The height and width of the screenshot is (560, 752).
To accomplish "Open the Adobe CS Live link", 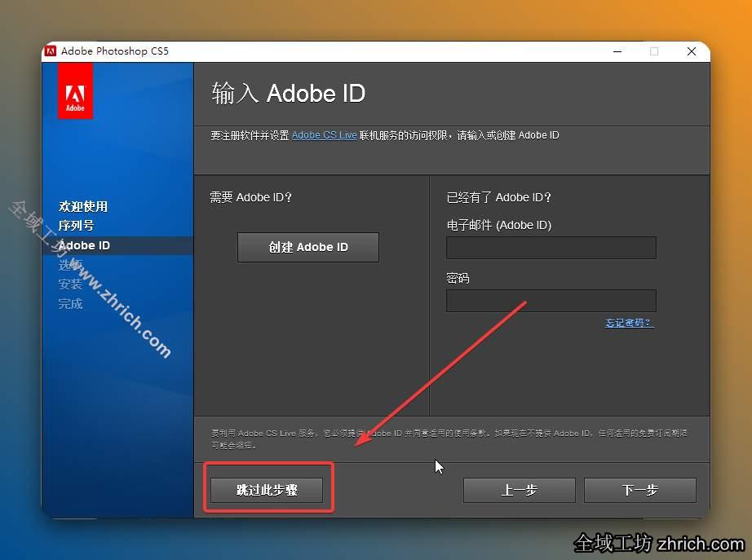I will pyautogui.click(x=324, y=135).
